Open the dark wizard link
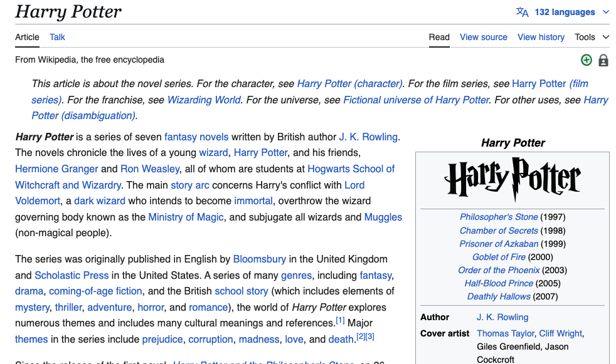 99,201
